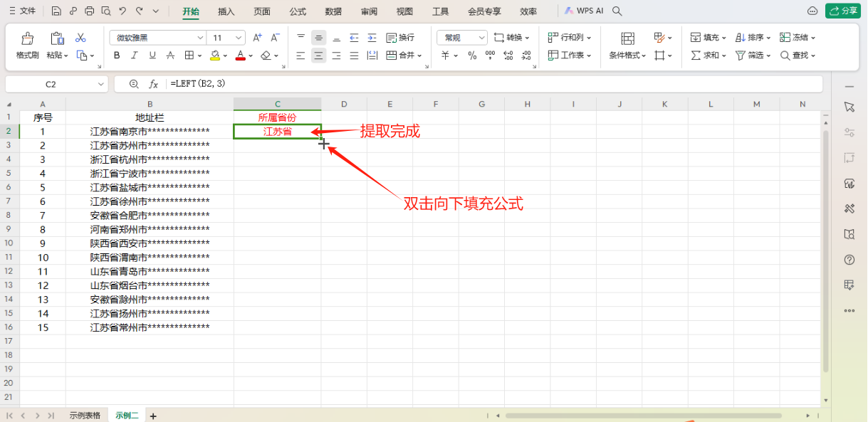The width and height of the screenshot is (868, 422).
Task: Click the Cut scissors icon
Action: [80, 38]
